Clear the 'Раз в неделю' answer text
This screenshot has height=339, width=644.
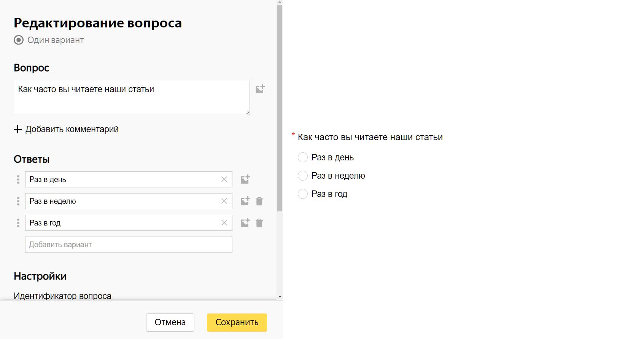[224, 201]
